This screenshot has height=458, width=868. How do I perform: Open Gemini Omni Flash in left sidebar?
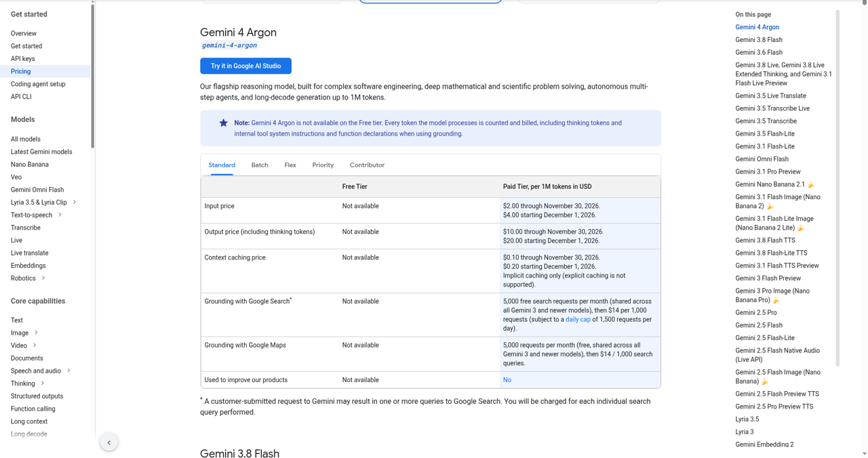[x=37, y=190]
